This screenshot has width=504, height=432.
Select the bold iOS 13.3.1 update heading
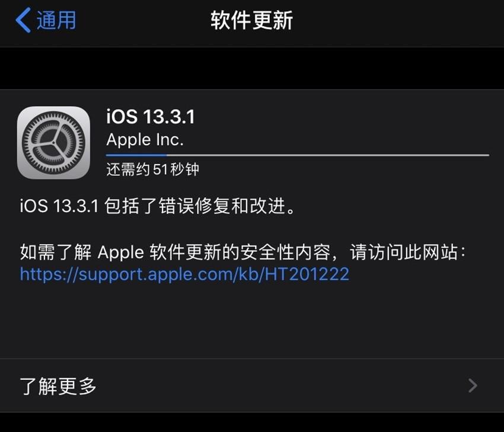(151, 116)
